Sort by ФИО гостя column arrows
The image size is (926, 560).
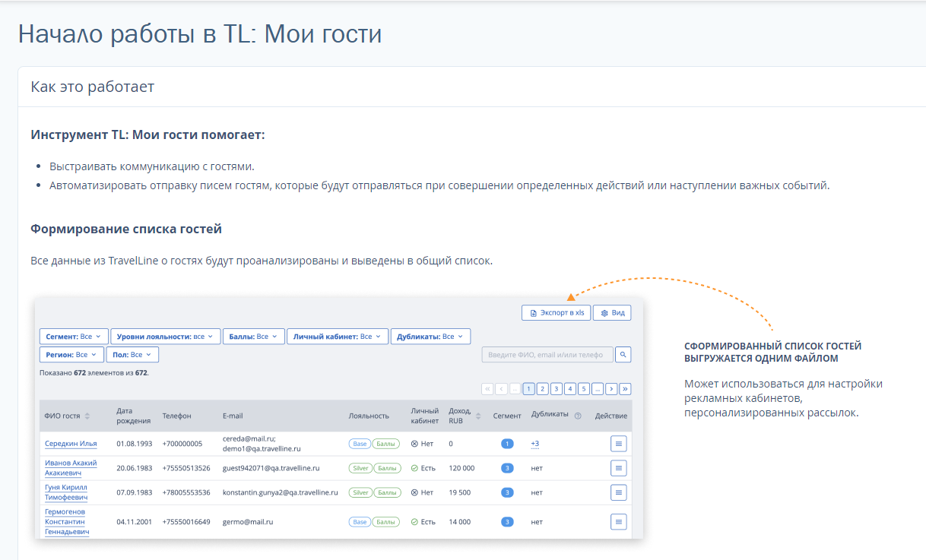coord(87,416)
